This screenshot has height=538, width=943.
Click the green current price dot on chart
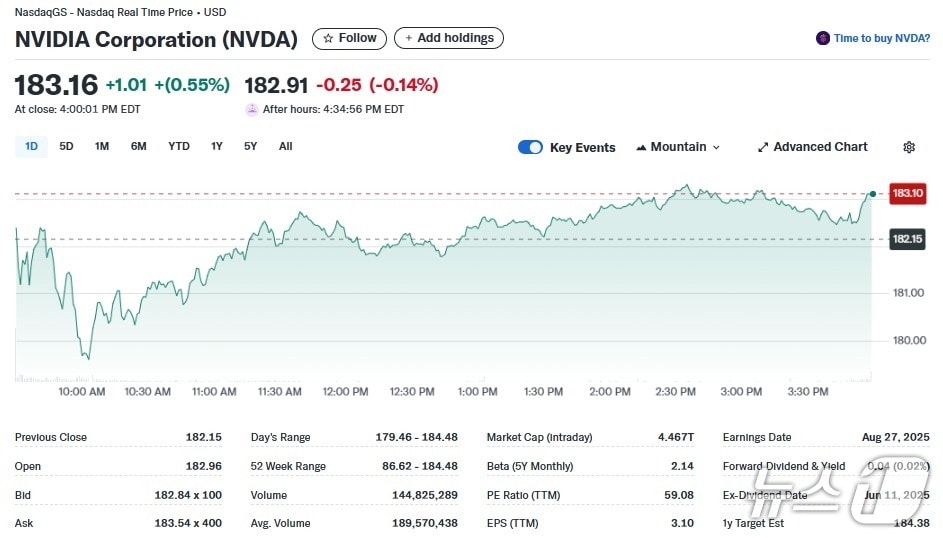click(x=873, y=193)
